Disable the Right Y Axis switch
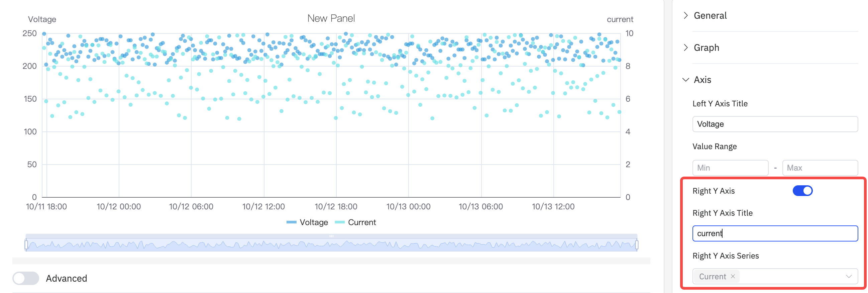The image size is (868, 293). [802, 191]
